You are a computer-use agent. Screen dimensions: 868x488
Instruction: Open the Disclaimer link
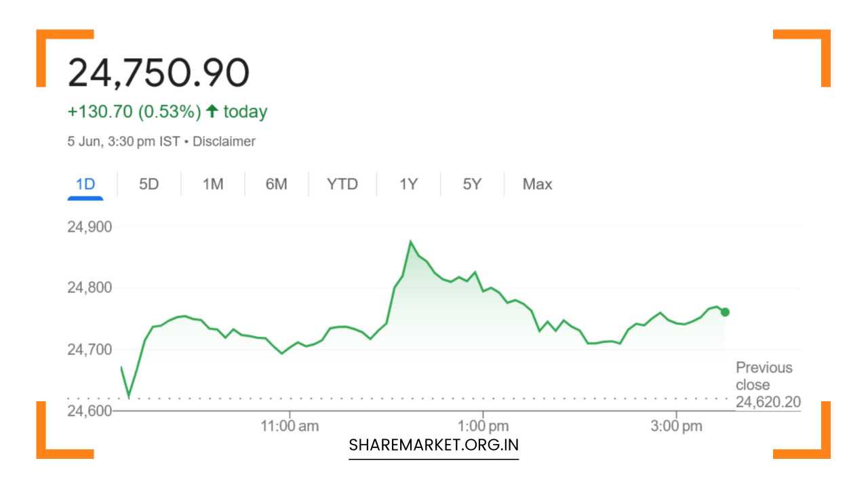pyautogui.click(x=224, y=142)
